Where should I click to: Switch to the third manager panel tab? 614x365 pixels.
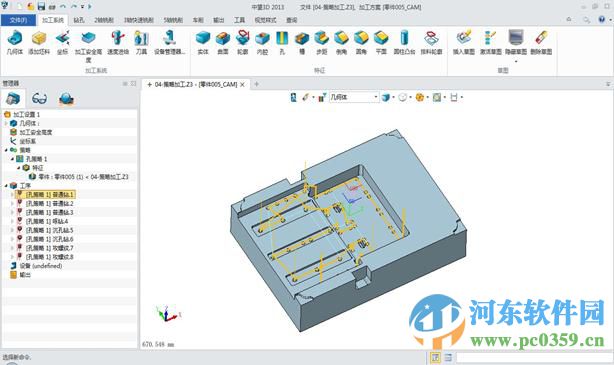click(66, 98)
